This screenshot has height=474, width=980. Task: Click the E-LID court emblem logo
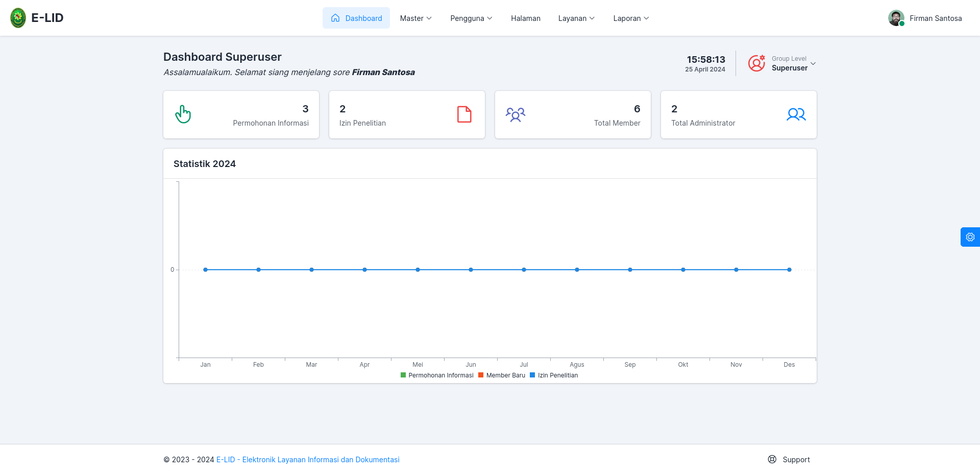point(18,18)
